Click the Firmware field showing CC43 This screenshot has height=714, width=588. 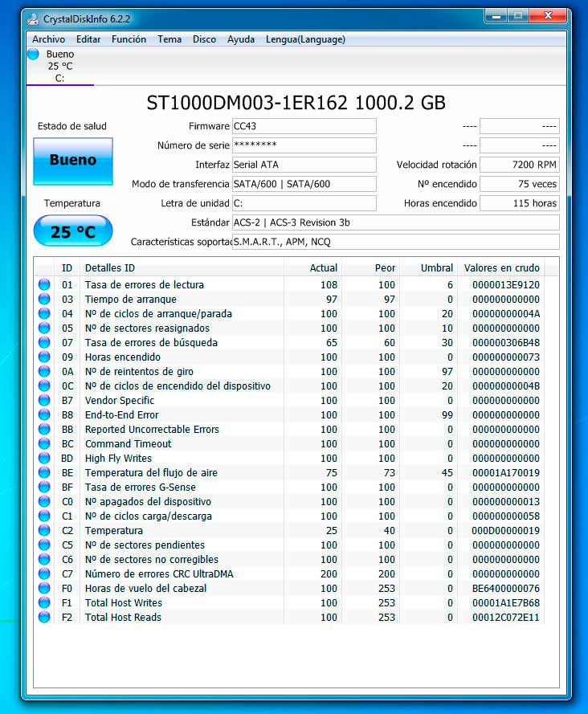coord(304,126)
